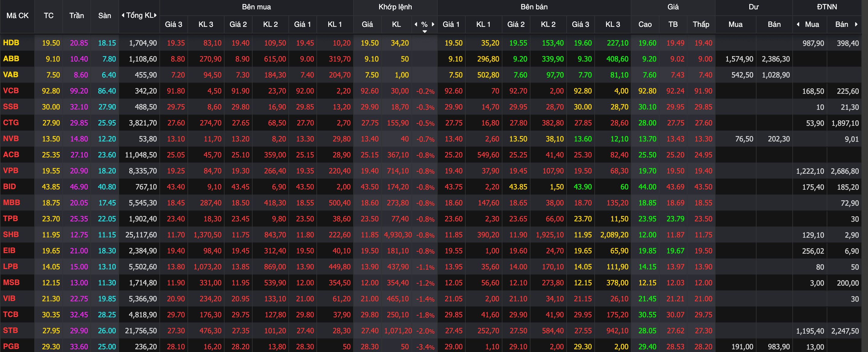This screenshot has width=868, height=352.
Task: Click the Bên mua group header
Action: 256,7
